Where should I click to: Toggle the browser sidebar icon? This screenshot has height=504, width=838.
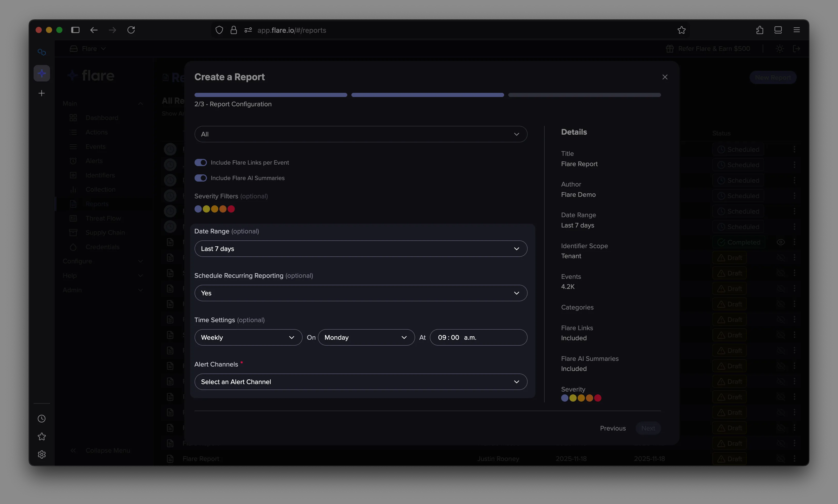coord(75,30)
